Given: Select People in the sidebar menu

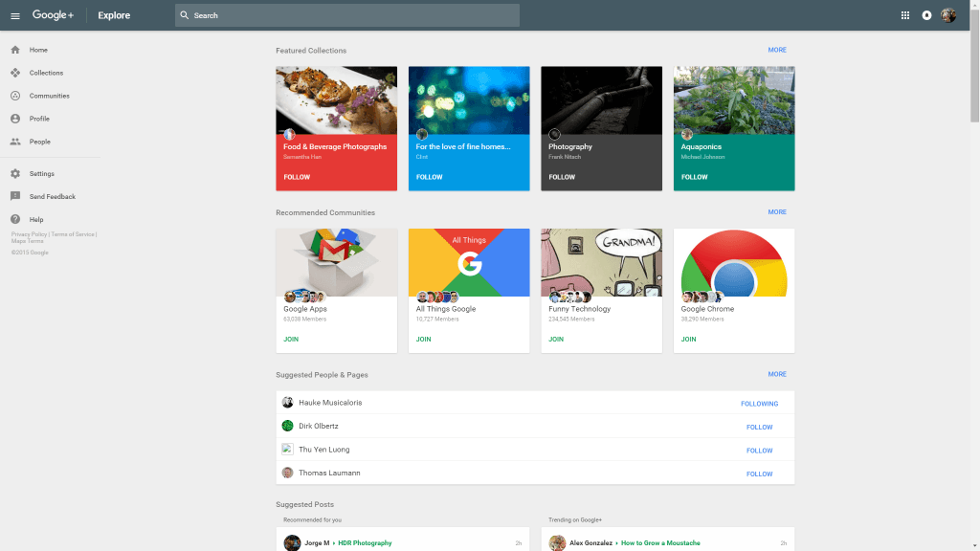Looking at the screenshot, I should 39,142.
